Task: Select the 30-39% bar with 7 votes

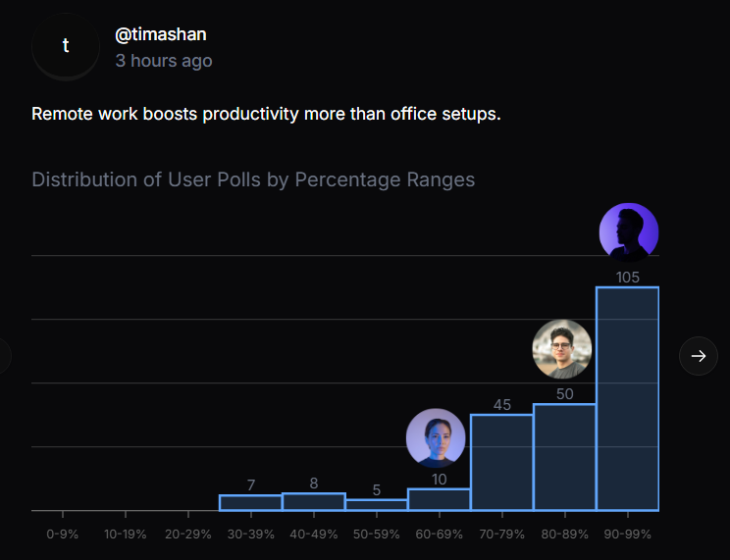Action: (x=250, y=502)
